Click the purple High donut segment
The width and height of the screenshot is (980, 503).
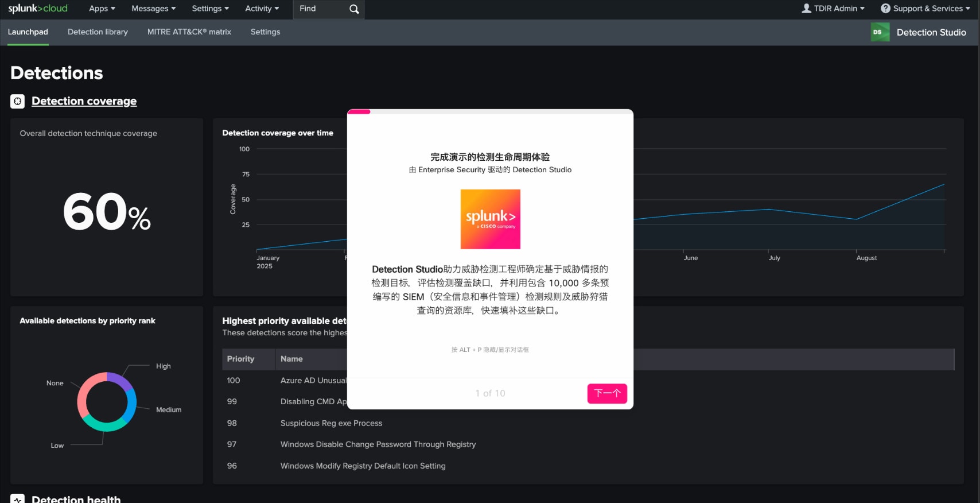click(120, 380)
